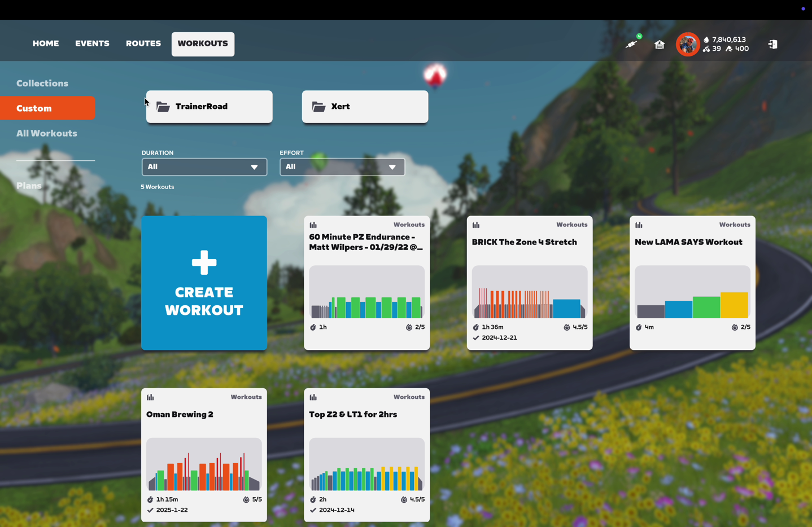Click the effort icon beside 5/5 rating
The height and width of the screenshot is (527, 812).
pyautogui.click(x=246, y=499)
